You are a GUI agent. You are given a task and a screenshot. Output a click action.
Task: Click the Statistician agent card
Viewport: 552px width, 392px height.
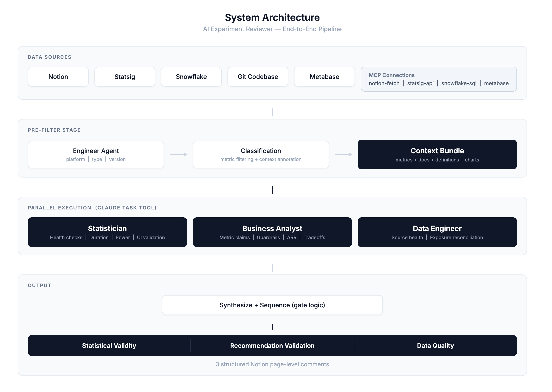tap(107, 232)
